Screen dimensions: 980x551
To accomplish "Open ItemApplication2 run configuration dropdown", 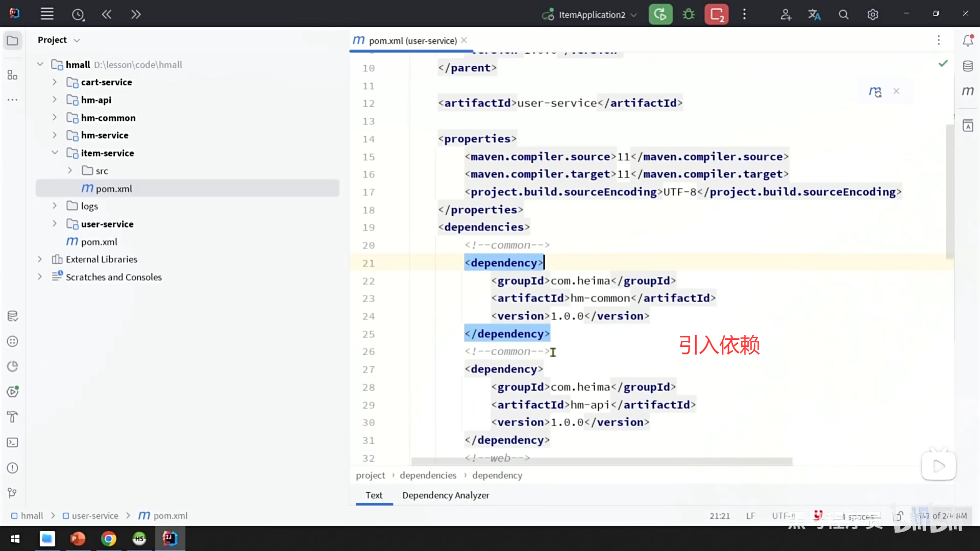I will click(591, 15).
